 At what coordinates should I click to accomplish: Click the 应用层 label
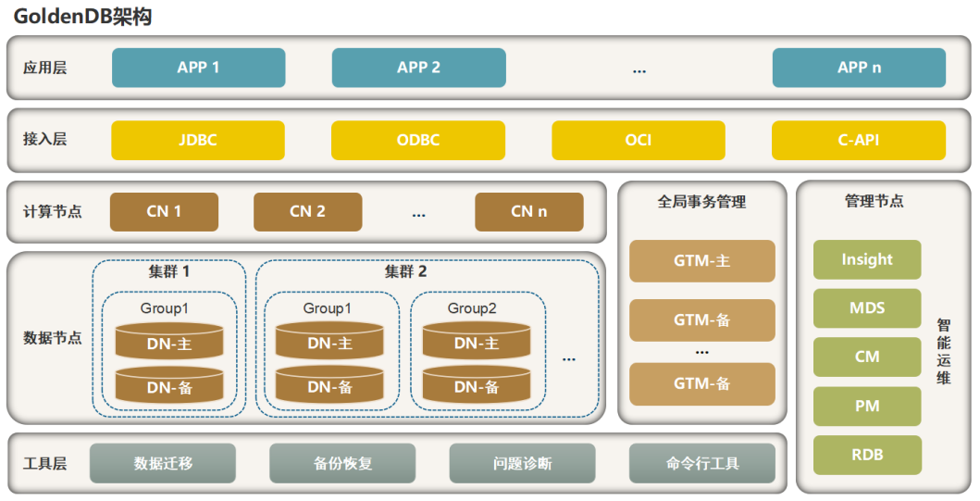point(45,68)
